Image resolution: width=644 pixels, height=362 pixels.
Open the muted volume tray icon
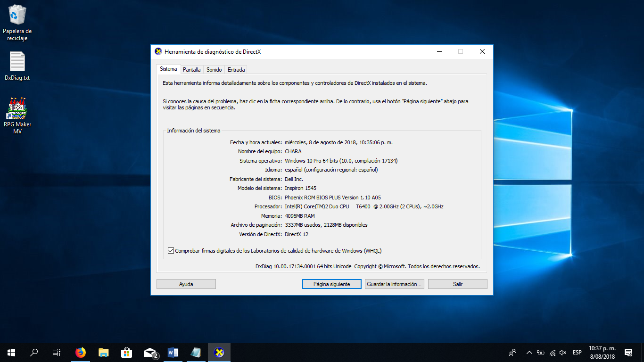(x=563, y=353)
